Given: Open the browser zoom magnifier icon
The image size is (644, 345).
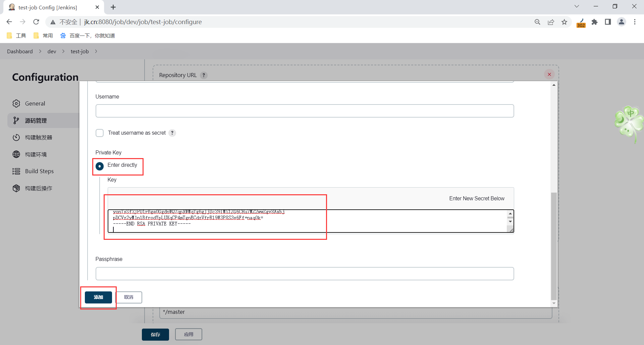Looking at the screenshot, I should 537,22.
